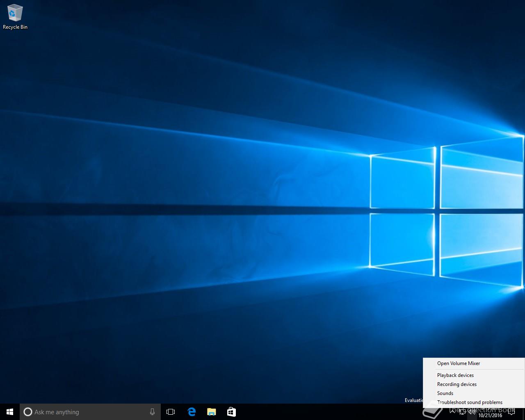The width and height of the screenshot is (525, 420).
Task: Click the microphone icon in search box
Action: (152, 412)
